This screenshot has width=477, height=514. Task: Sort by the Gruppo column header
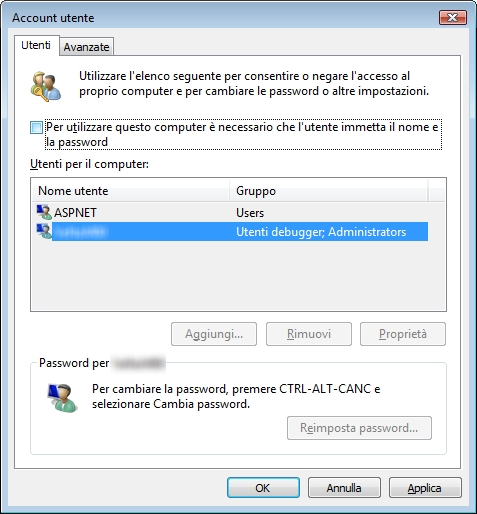(328, 191)
